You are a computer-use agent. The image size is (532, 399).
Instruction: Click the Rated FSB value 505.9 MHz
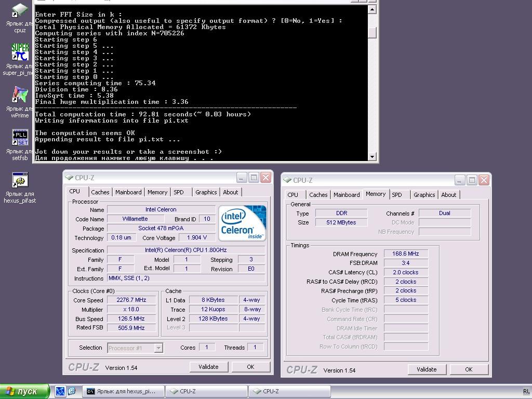point(131,328)
